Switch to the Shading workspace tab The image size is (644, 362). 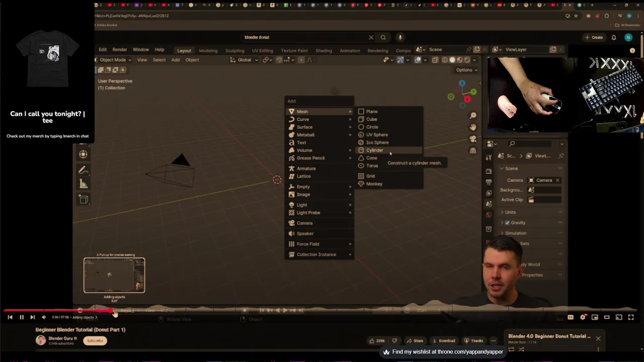324,50
